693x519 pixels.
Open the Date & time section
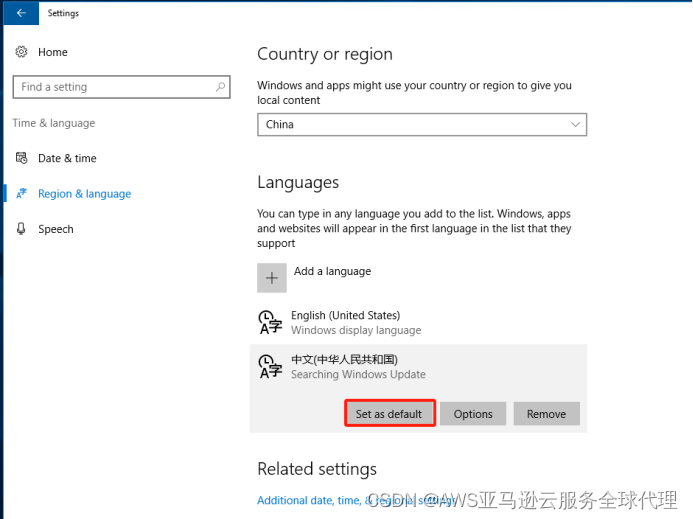67,158
